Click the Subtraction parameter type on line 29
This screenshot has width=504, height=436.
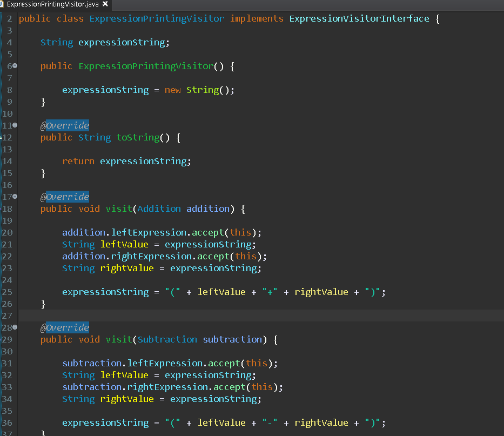[167, 339]
